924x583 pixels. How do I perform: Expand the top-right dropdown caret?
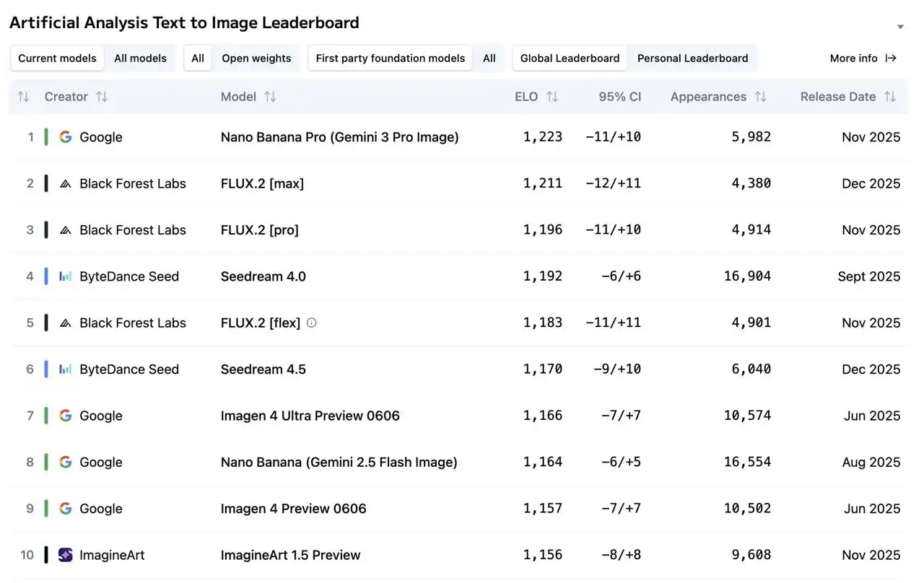(x=900, y=27)
